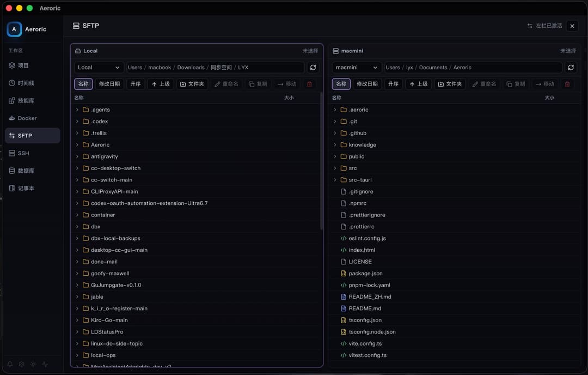Go to the Docker section
This screenshot has height=375, width=588.
pyautogui.click(x=32, y=118)
